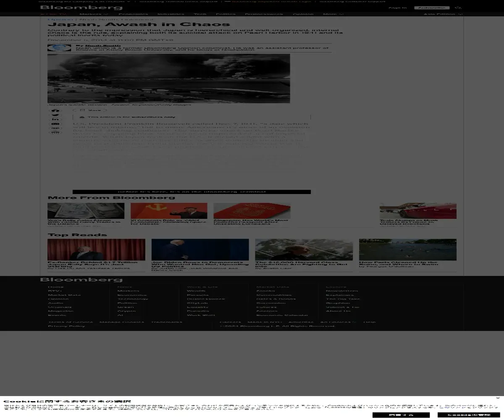This screenshot has height=420, width=504.
Task: Click the footer Wealth link
Action: 196,291
